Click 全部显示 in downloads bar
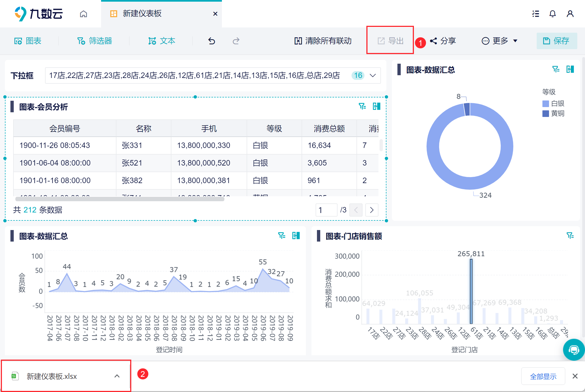This screenshot has width=585, height=392. pyautogui.click(x=543, y=376)
